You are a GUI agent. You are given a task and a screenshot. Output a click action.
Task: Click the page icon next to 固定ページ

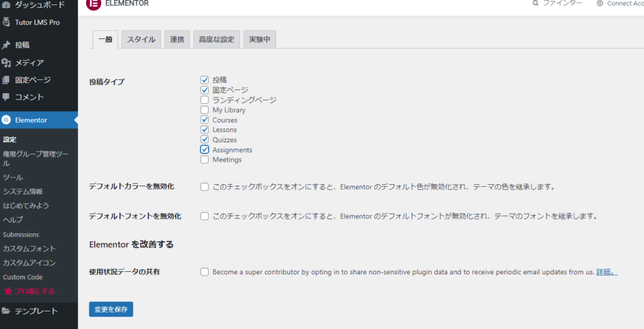click(6, 80)
